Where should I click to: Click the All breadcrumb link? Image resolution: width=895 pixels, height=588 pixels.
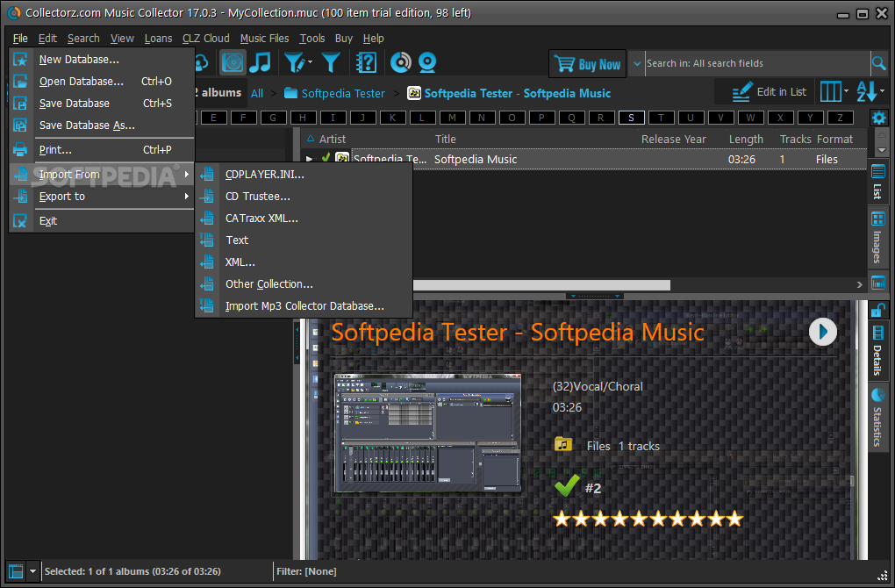[x=257, y=94]
